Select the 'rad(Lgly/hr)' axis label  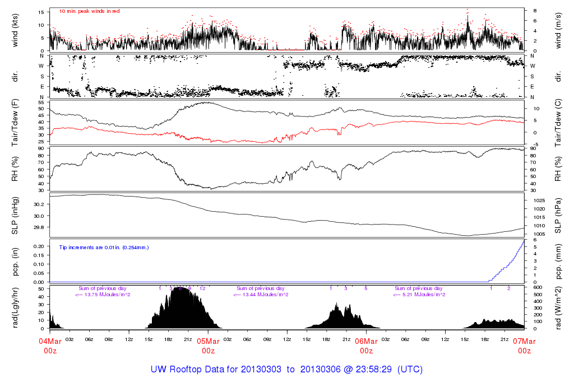[15, 307]
